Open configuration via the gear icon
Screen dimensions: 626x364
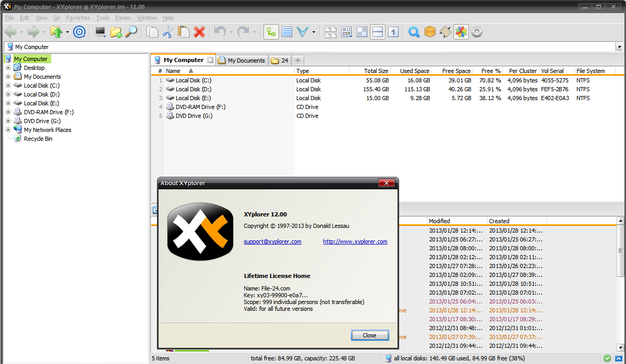click(x=476, y=32)
